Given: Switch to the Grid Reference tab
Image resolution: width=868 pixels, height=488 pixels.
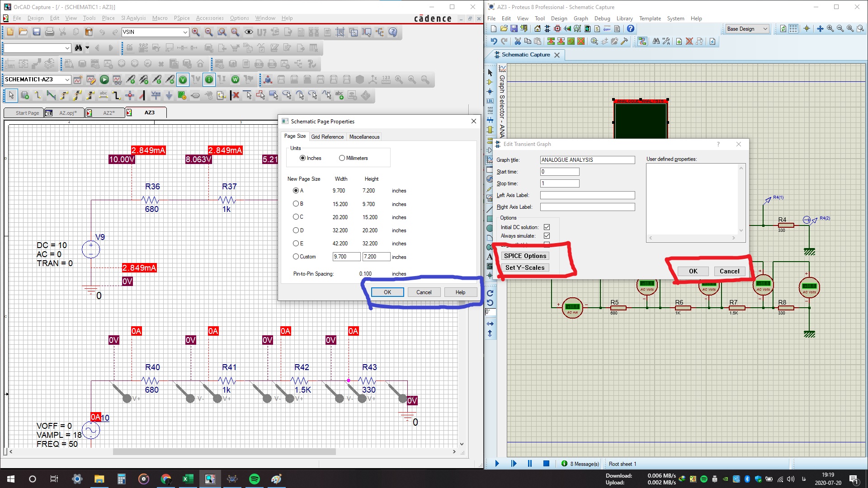Looking at the screenshot, I should pos(327,137).
